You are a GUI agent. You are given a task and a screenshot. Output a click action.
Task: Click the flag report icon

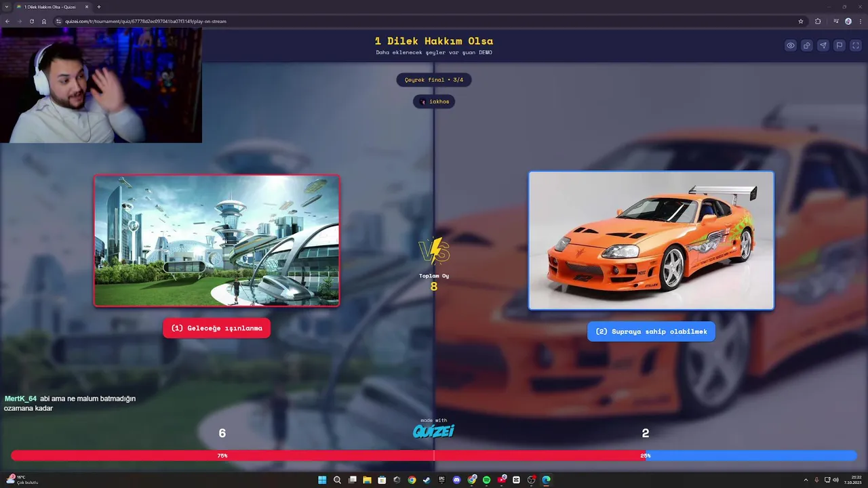[x=840, y=45]
